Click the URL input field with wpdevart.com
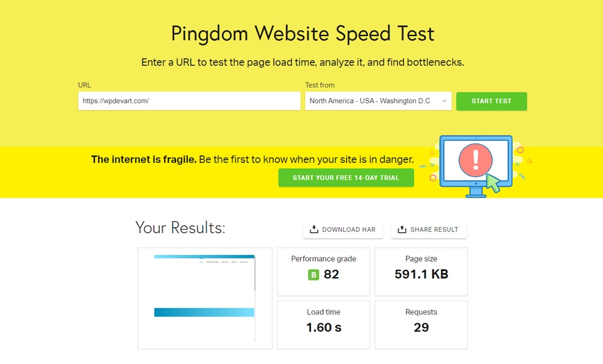The width and height of the screenshot is (603, 364). 189,101
